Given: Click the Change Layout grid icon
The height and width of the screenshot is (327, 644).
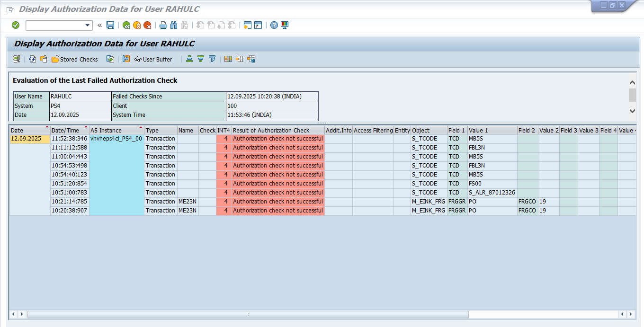Looking at the screenshot, I should (x=228, y=59).
